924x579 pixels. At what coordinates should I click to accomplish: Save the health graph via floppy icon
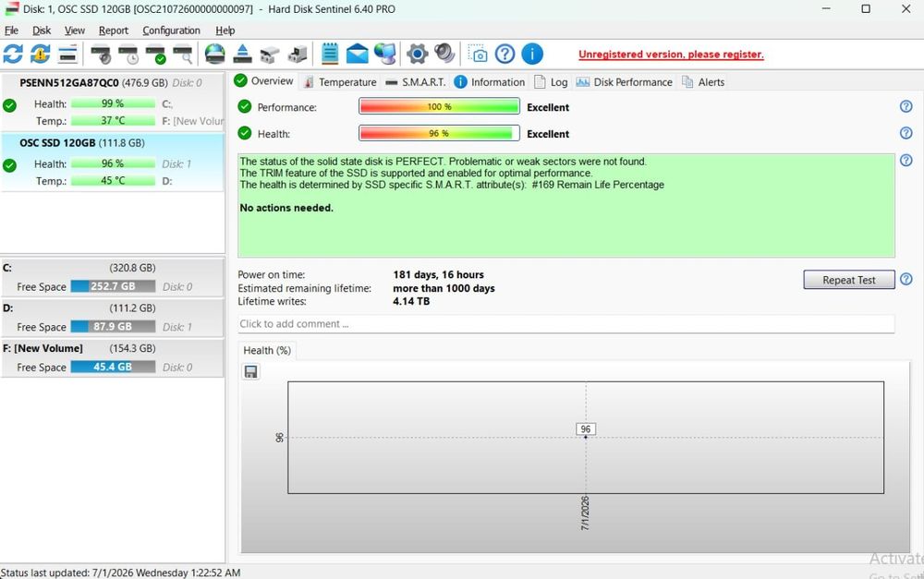251,371
